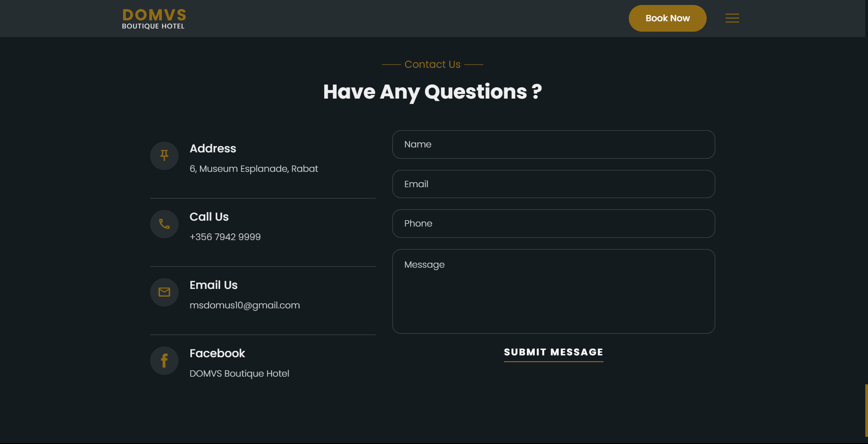
Task: Click the Email Us heading
Action: pos(213,285)
